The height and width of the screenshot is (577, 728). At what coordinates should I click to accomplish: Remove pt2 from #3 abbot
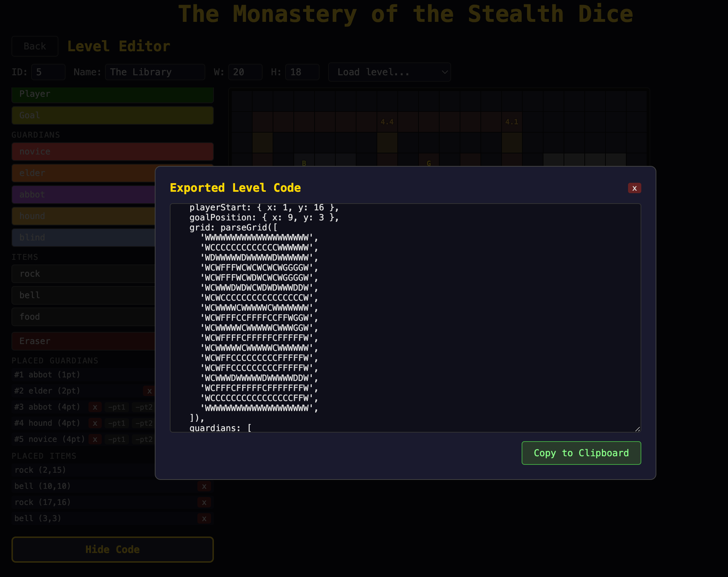point(144,407)
